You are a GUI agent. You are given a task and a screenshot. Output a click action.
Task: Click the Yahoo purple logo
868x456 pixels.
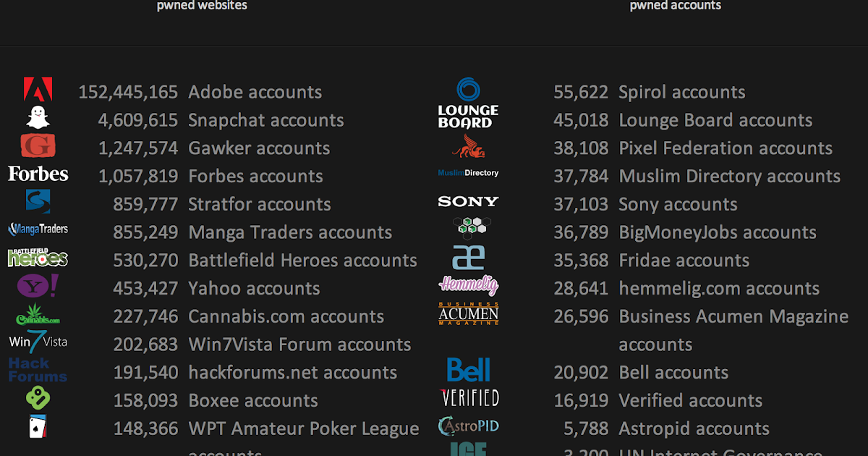(38, 286)
